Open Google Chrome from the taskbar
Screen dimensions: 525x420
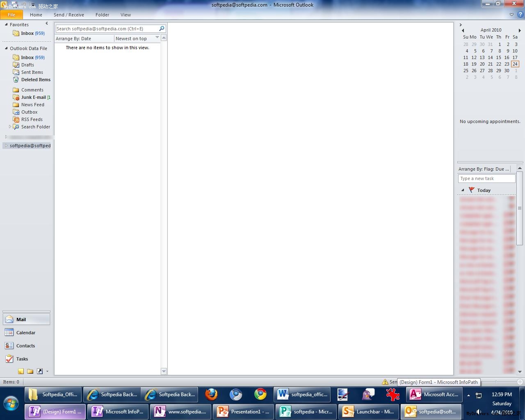point(260,395)
